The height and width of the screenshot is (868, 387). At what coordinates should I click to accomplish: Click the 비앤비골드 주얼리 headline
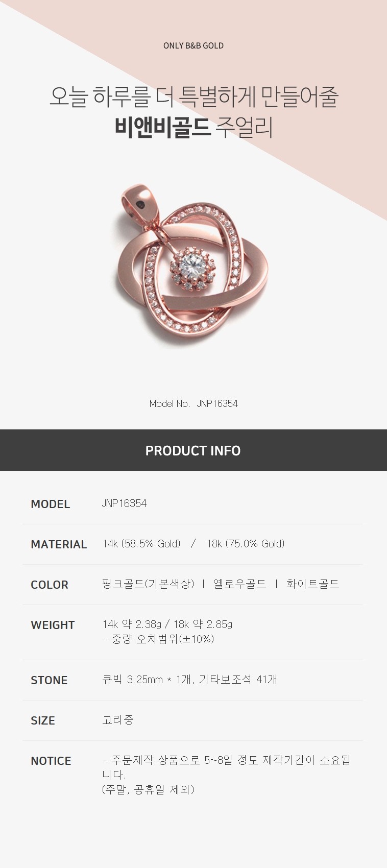click(194, 127)
